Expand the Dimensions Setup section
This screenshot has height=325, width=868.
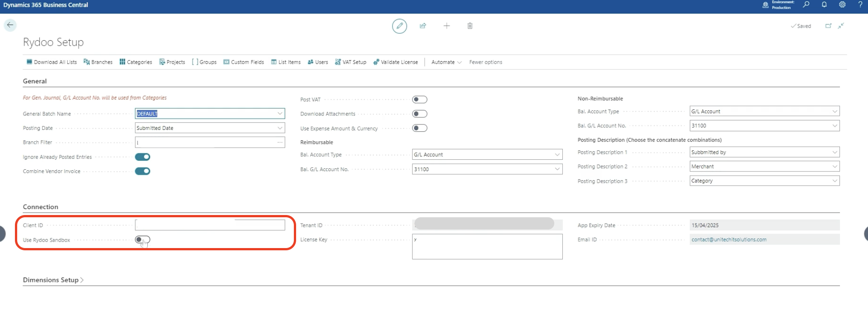53,280
